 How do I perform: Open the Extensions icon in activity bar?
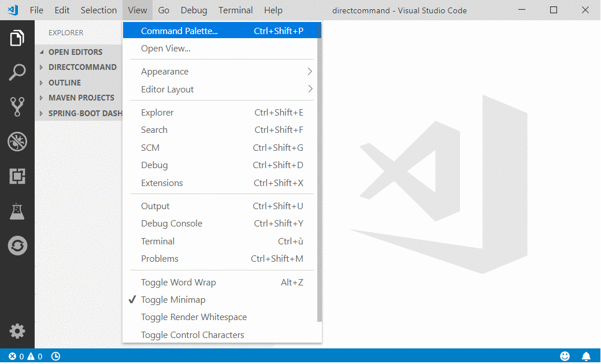(17, 176)
